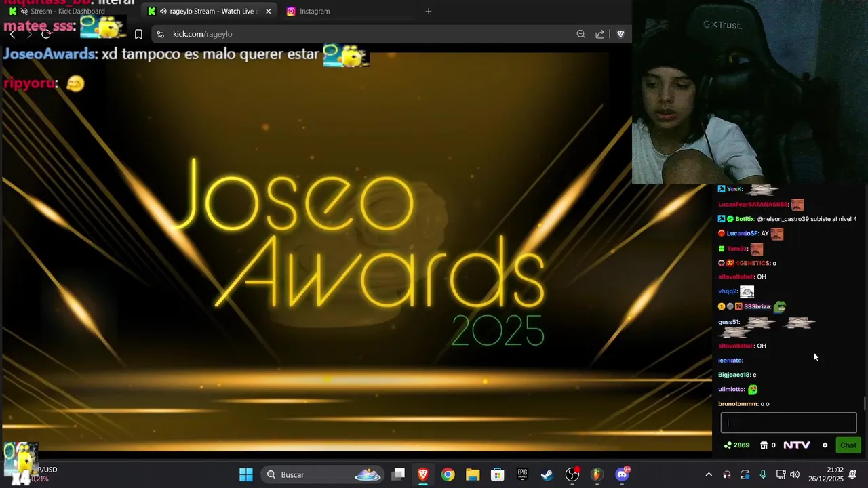Open the channel points shop icon

pos(764,445)
